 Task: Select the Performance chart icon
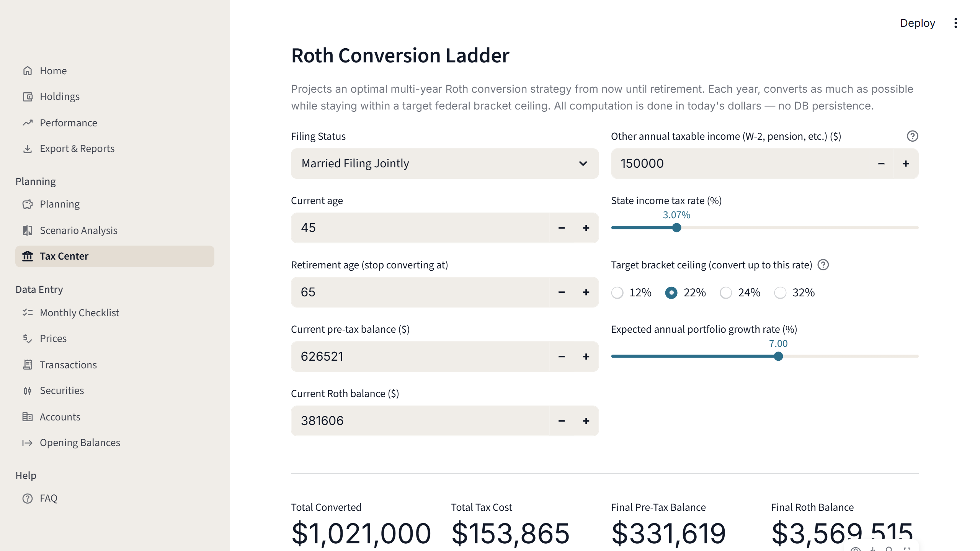point(27,123)
